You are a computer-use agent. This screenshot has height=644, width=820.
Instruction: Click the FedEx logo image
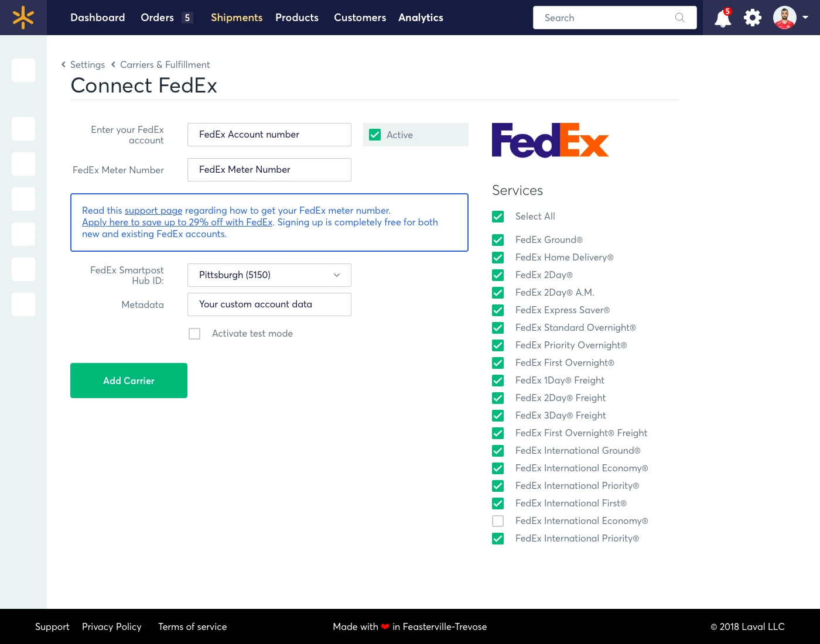coord(550,141)
